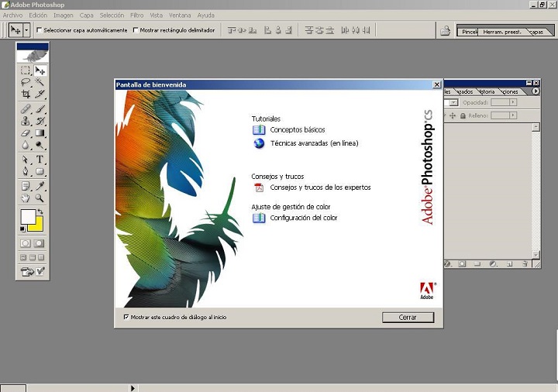This screenshot has height=392, width=558.
Task: Select the Path Selection tool
Action: click(26, 160)
